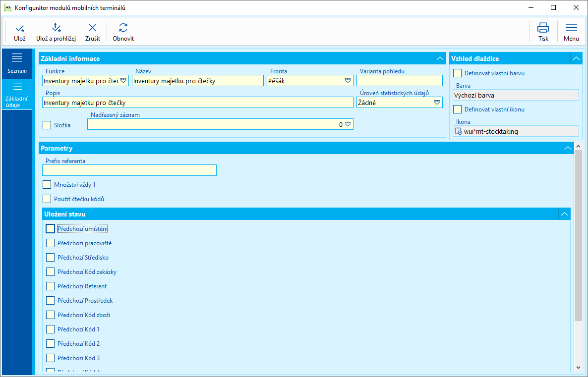
Task: Open the Fronta Pěšák dropdown
Action: (348, 81)
